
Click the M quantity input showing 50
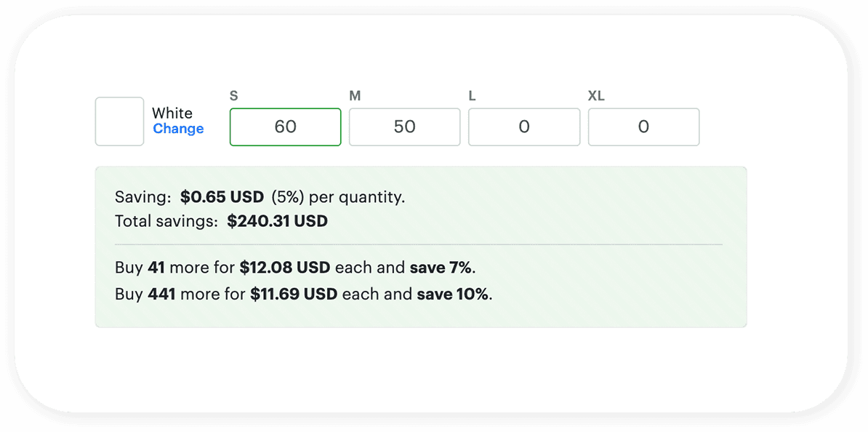coord(404,127)
